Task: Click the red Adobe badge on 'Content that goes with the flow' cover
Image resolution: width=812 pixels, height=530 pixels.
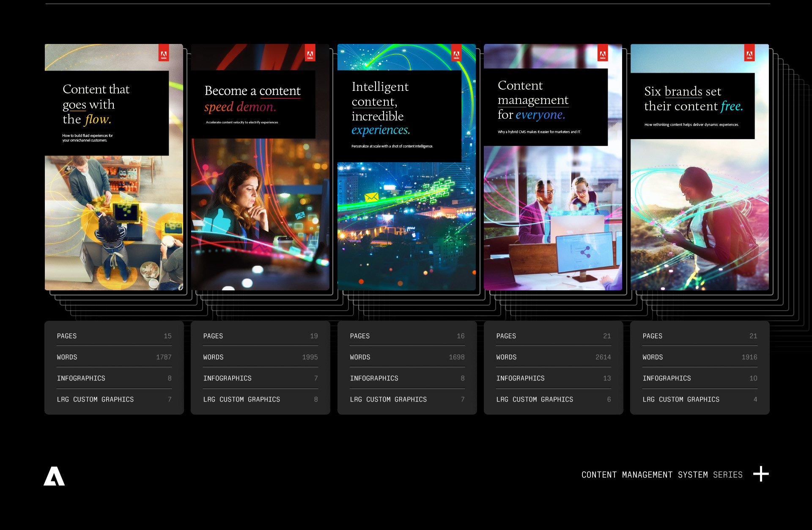Action: (164, 53)
